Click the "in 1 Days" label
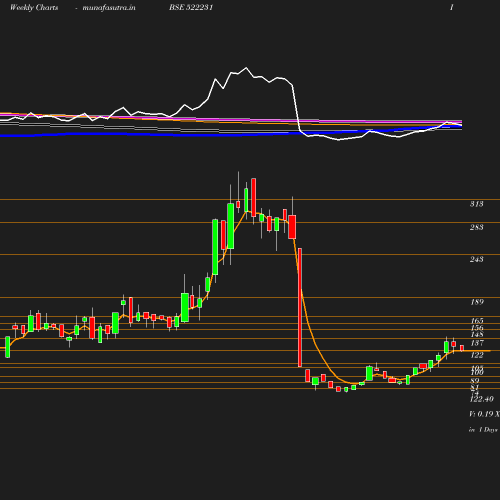 pos(483,430)
